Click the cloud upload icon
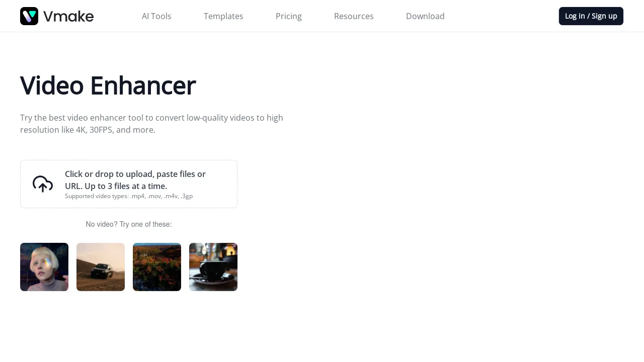The height and width of the screenshot is (362, 644). click(42, 184)
